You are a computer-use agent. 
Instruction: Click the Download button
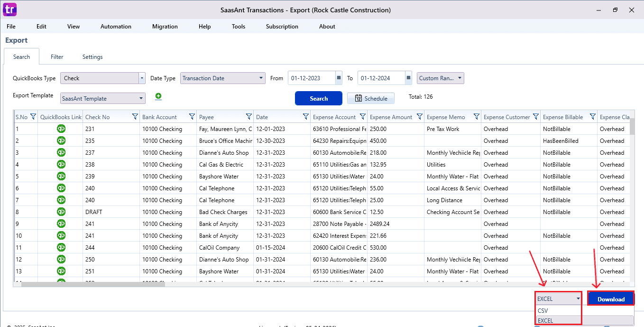click(611, 299)
